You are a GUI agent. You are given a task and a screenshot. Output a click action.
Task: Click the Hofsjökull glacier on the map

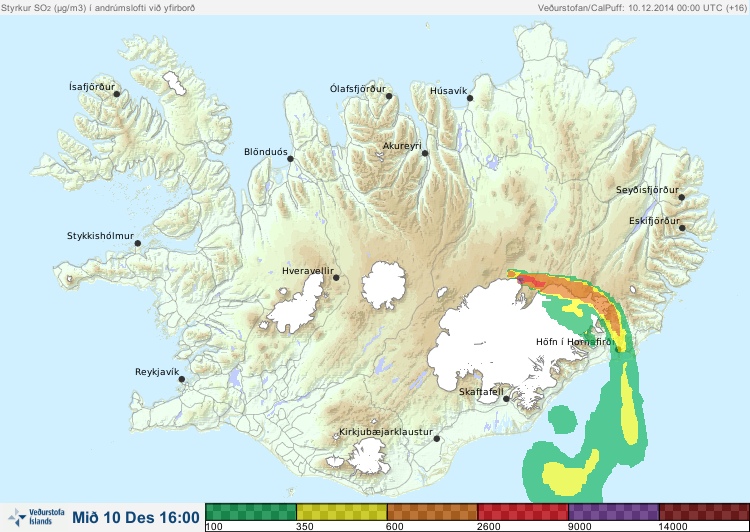(x=384, y=285)
